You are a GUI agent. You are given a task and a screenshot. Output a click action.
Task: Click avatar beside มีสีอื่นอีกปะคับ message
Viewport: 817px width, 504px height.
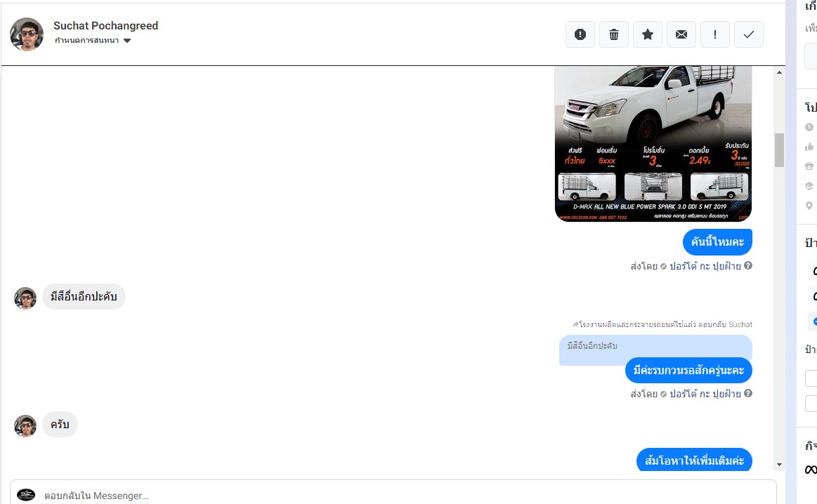pyautogui.click(x=25, y=298)
